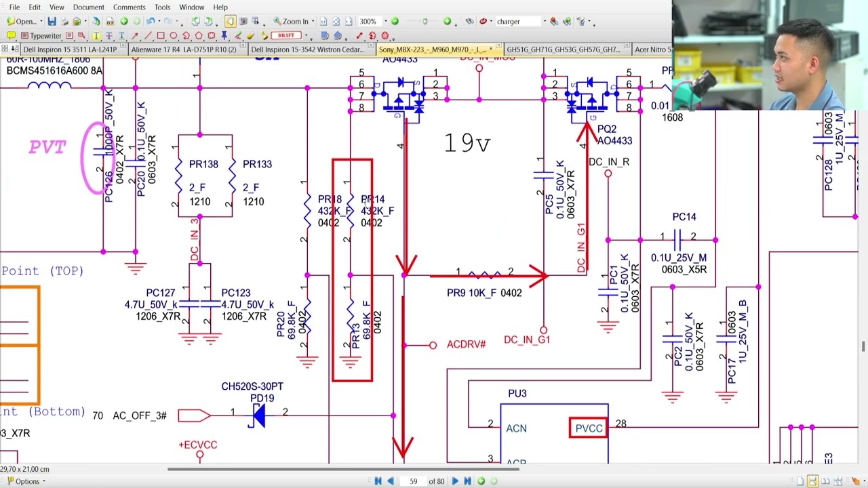This screenshot has width=868, height=488.
Task: Go to the next page
Action: (x=455, y=481)
